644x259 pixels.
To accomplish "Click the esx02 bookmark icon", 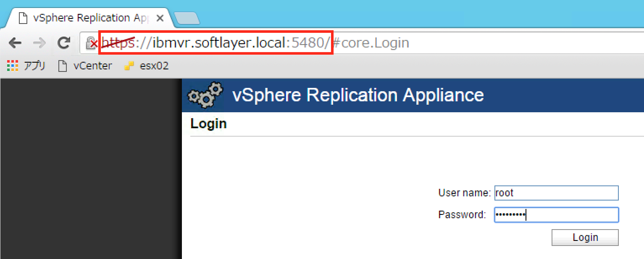I will [128, 66].
